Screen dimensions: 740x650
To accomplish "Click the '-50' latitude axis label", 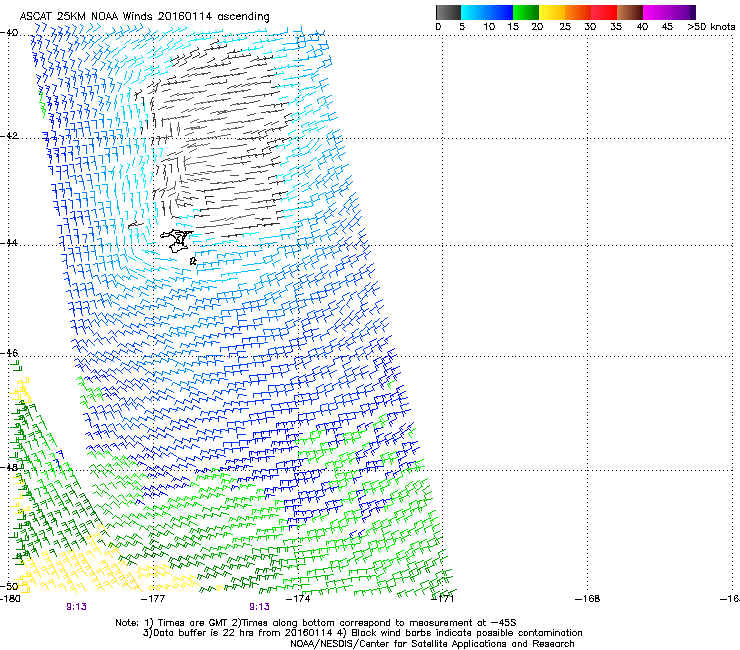I will pos(9,586).
